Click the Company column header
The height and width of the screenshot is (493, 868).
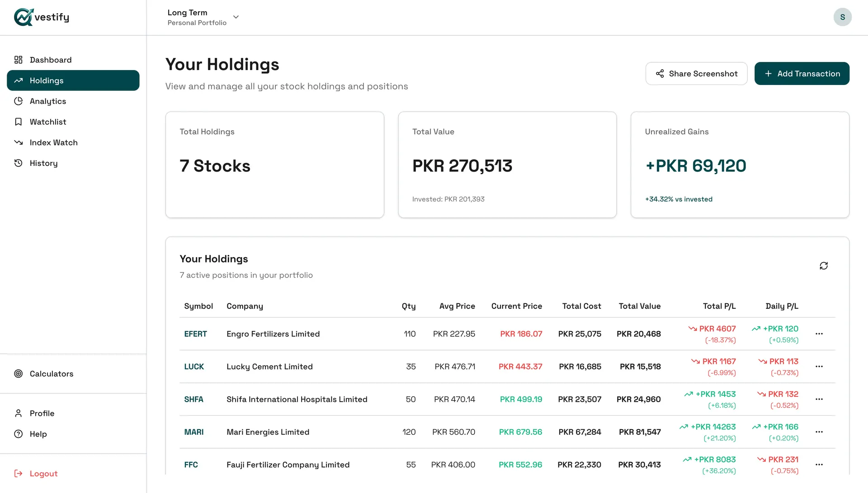tap(245, 306)
